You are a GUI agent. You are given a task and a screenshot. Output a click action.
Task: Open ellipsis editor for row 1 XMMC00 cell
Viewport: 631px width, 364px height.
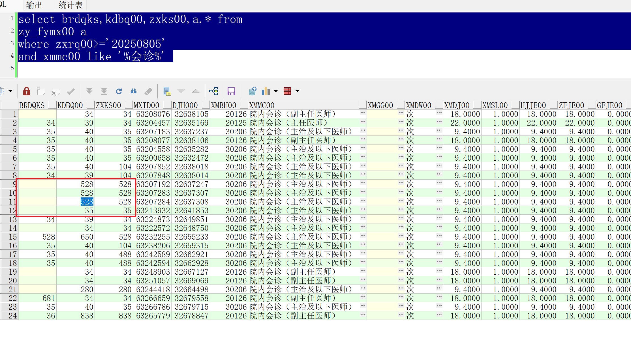pos(363,113)
